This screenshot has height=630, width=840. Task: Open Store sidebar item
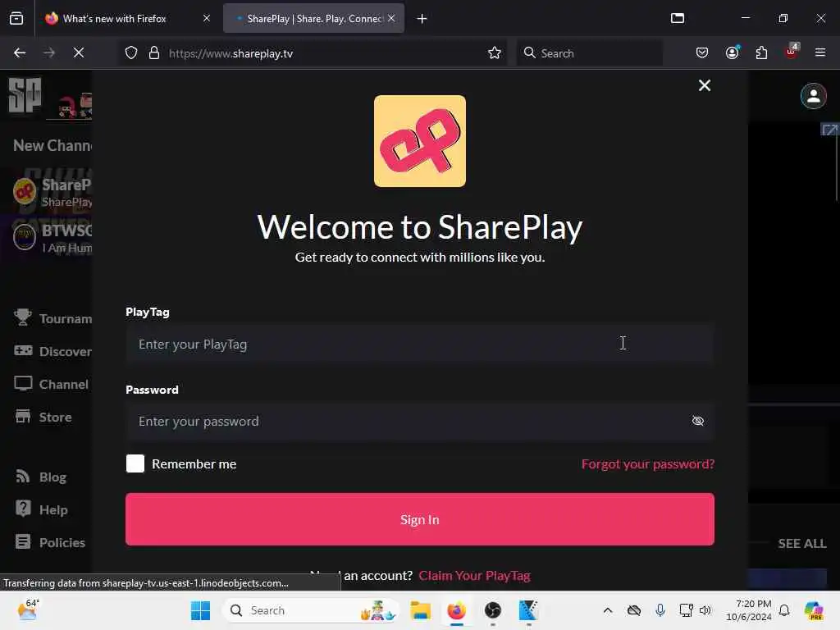(x=43, y=417)
